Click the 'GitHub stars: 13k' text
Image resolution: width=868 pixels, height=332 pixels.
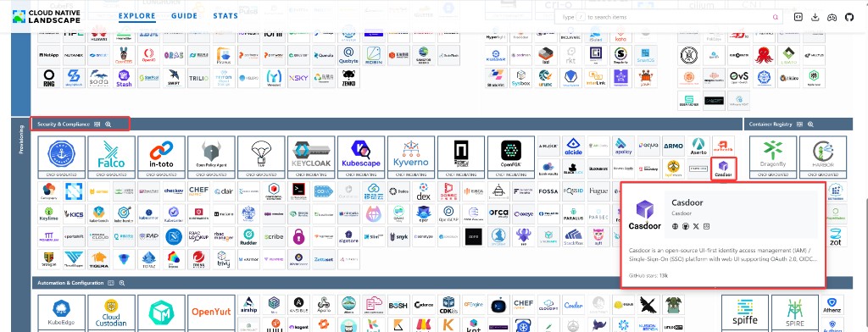(x=648, y=275)
